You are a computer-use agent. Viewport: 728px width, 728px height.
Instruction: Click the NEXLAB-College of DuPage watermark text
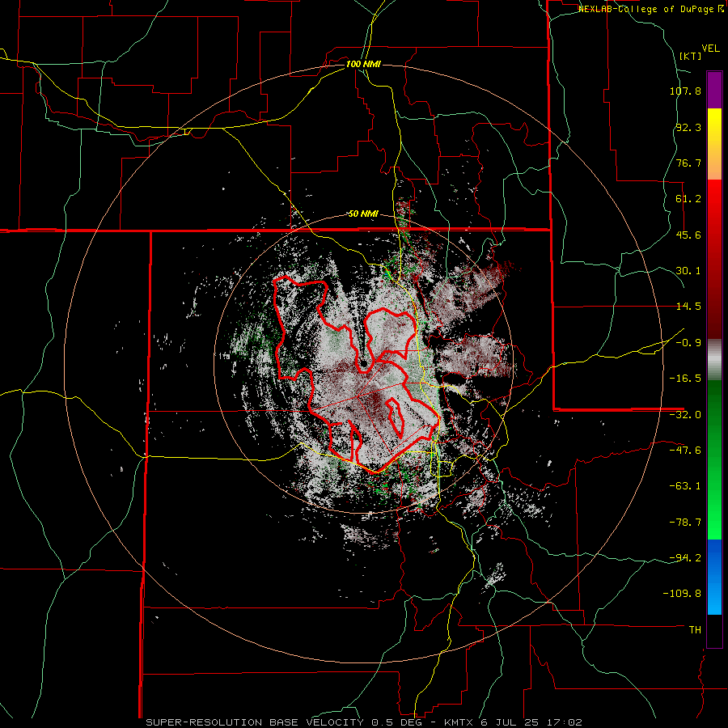pos(650,9)
